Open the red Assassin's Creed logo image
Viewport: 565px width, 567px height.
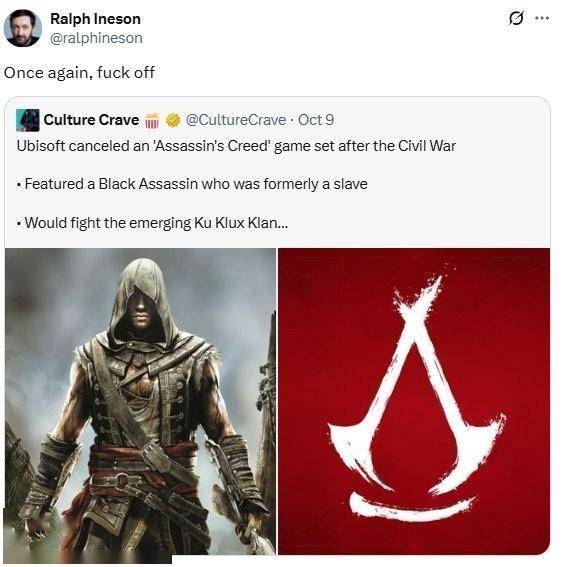coord(414,401)
